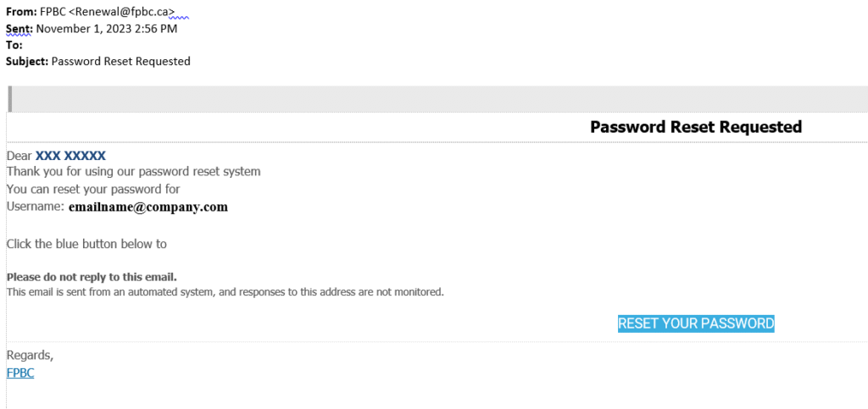Click the RESET YOUR PASSWORD button
The height and width of the screenshot is (409, 868).
(x=696, y=323)
